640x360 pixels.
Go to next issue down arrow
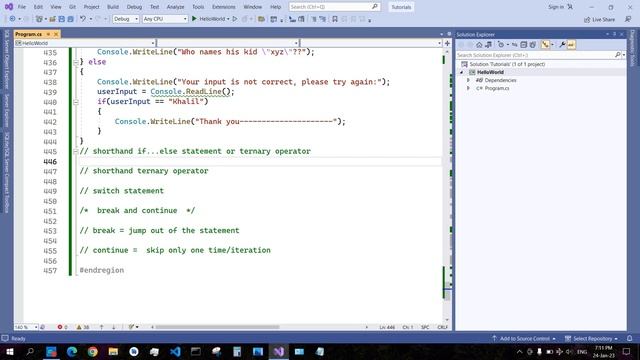coord(113,327)
